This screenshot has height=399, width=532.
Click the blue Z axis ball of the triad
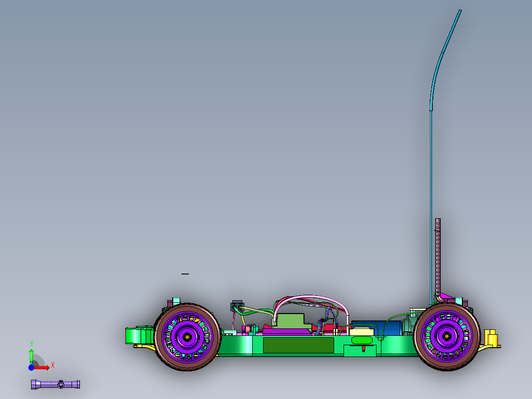(x=31, y=367)
